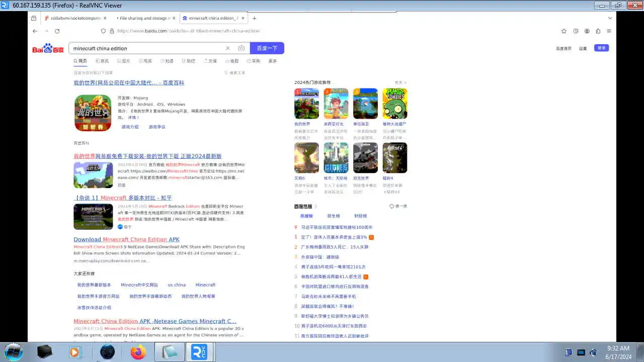Click the 登录 login button
The width and height of the screenshot is (644, 362).
pos(601,48)
